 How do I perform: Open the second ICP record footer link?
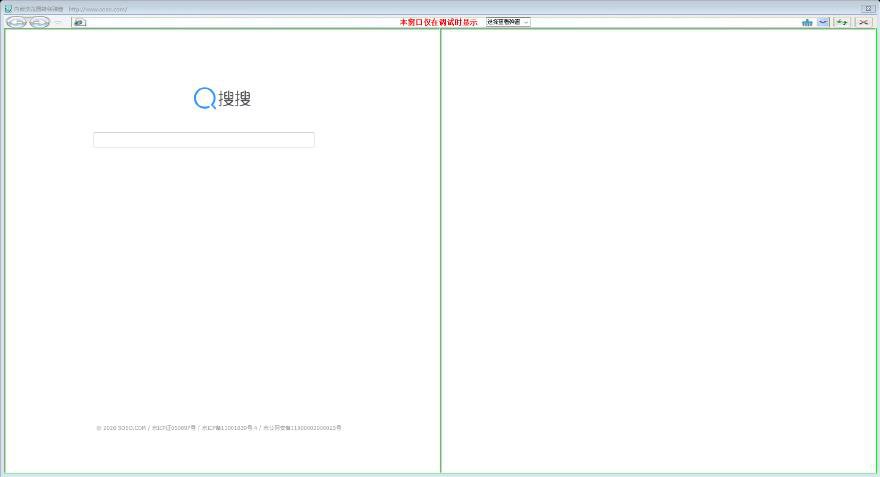(229, 428)
